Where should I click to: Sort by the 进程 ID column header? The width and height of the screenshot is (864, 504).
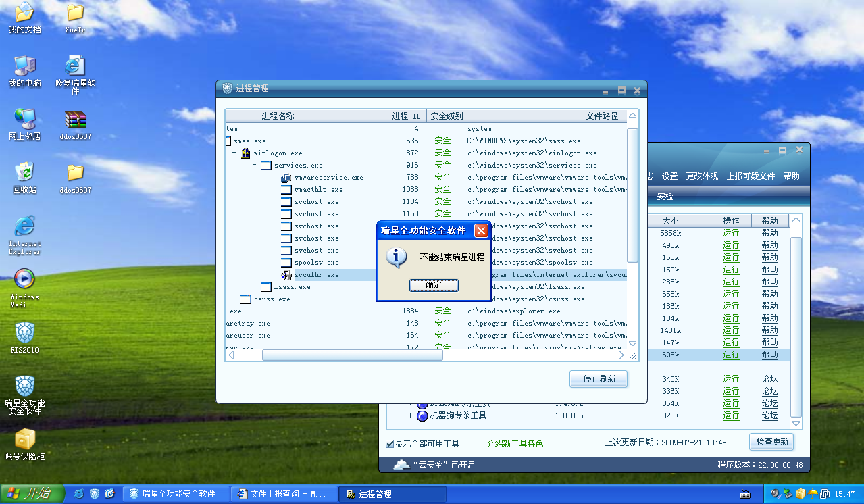(x=406, y=116)
